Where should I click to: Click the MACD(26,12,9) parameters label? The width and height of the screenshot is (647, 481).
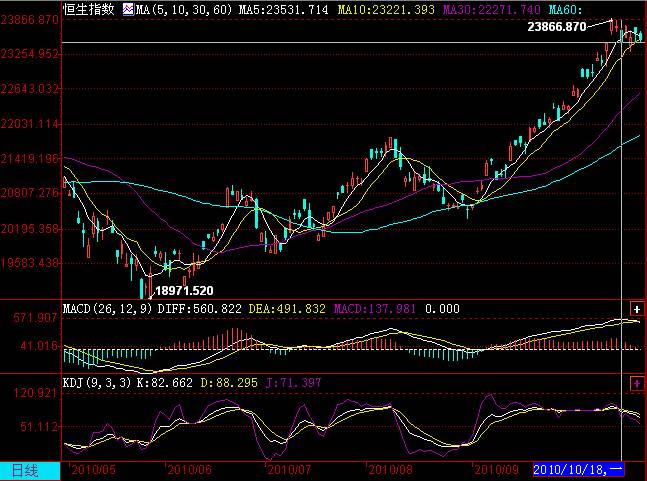tap(107, 309)
